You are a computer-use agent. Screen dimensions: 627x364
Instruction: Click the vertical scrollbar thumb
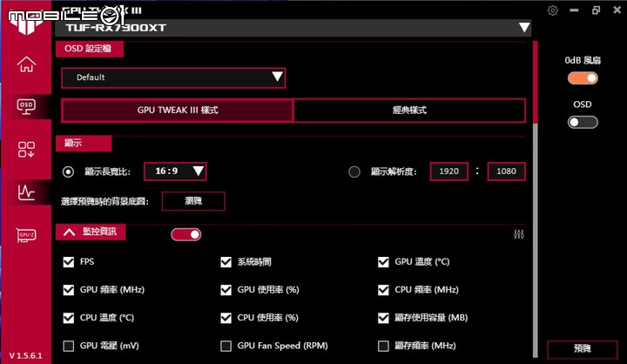point(535,82)
